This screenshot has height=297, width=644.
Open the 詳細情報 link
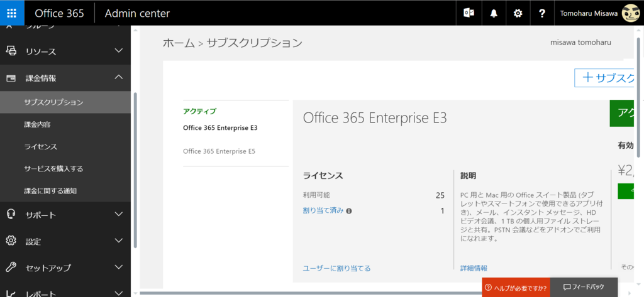[474, 268]
